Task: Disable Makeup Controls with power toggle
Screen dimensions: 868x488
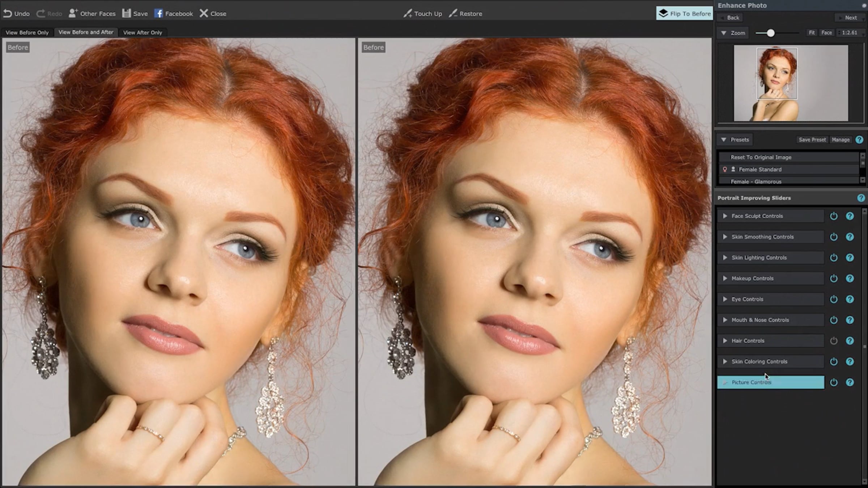Action: 834,278
